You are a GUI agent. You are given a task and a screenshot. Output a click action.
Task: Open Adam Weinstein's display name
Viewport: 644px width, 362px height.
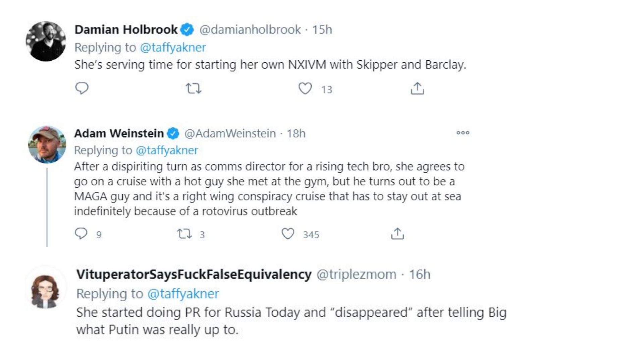pos(119,133)
